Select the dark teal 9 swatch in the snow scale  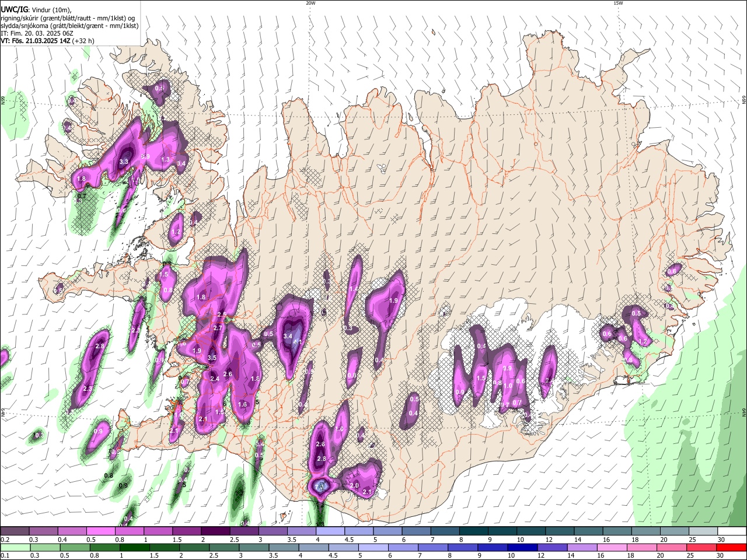(502, 531)
